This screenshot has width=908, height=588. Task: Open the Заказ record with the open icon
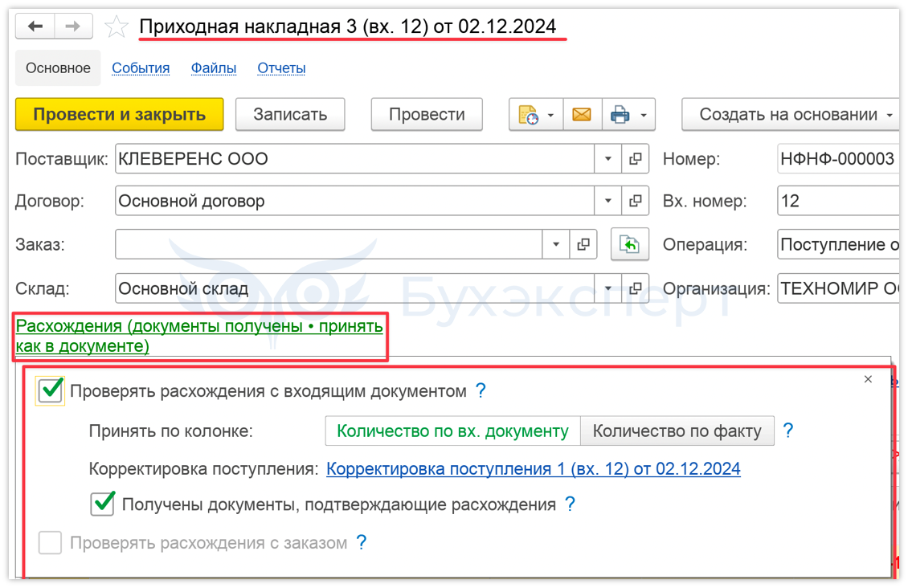coord(583,244)
